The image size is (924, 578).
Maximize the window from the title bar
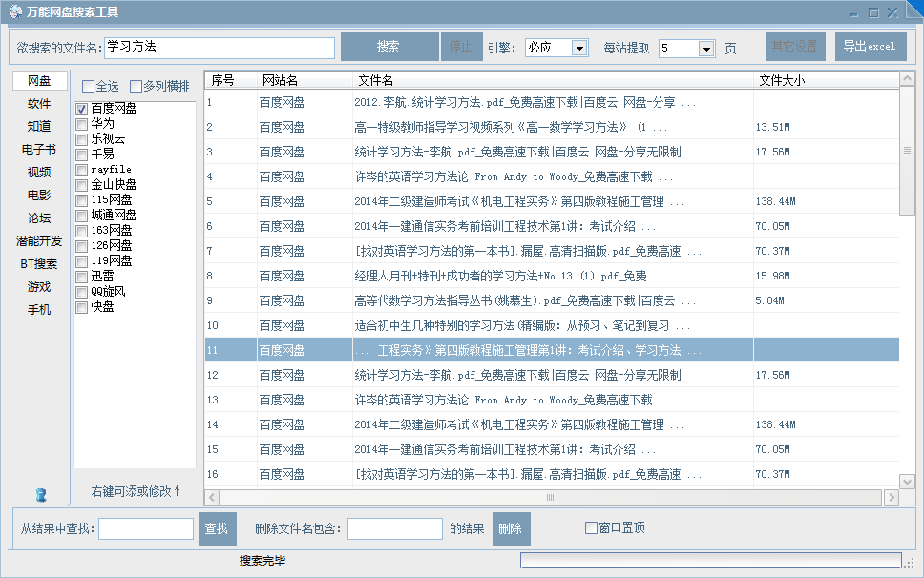pos(872,12)
